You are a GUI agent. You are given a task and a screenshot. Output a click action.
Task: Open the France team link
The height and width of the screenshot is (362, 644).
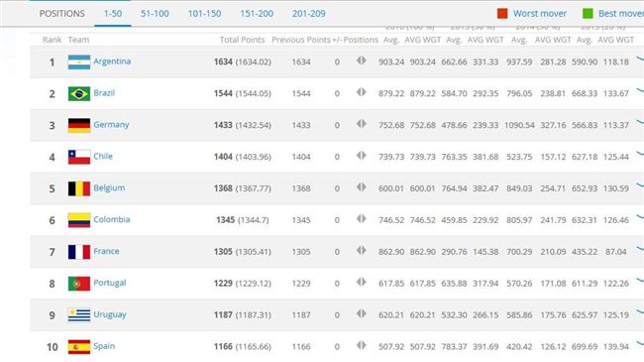(x=106, y=251)
